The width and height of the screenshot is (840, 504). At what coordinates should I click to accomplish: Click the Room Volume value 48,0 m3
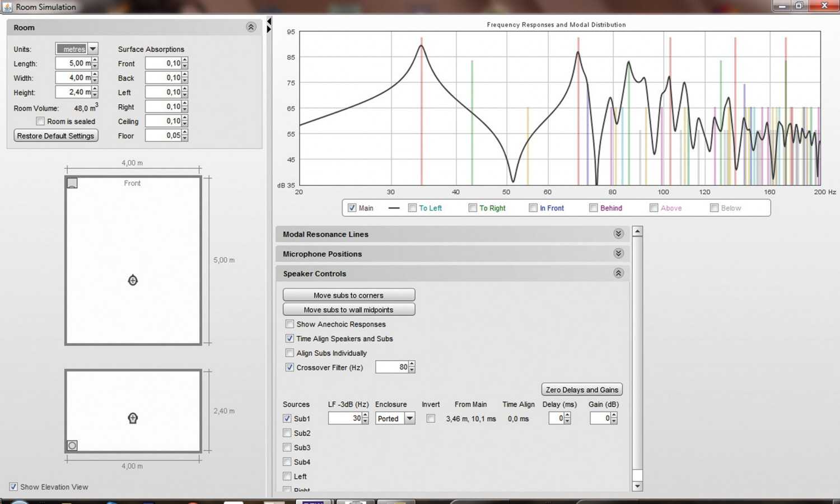[86, 108]
